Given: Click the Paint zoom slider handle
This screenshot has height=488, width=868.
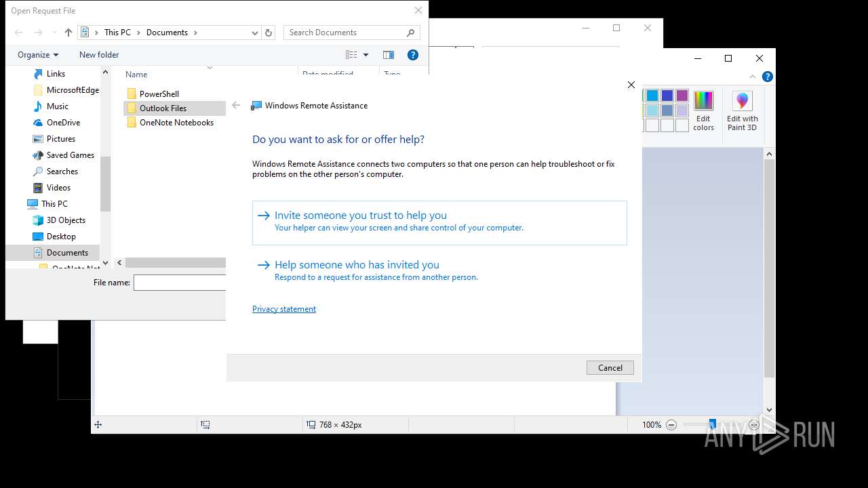Looking at the screenshot, I should tap(712, 425).
